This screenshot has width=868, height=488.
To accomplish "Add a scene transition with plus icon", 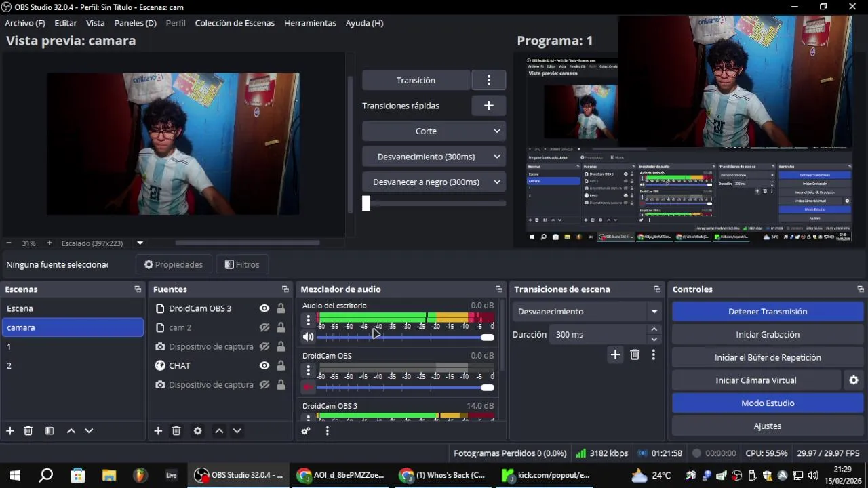I will 615,354.
